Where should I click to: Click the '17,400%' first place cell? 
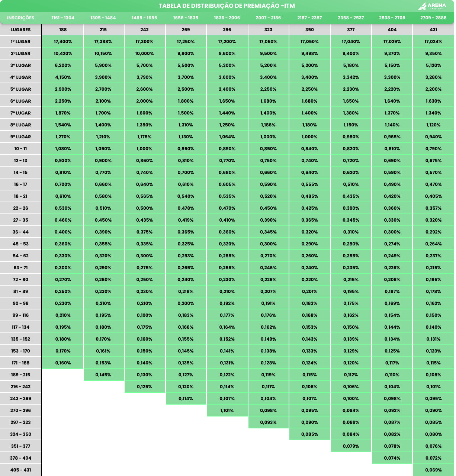coord(63,42)
